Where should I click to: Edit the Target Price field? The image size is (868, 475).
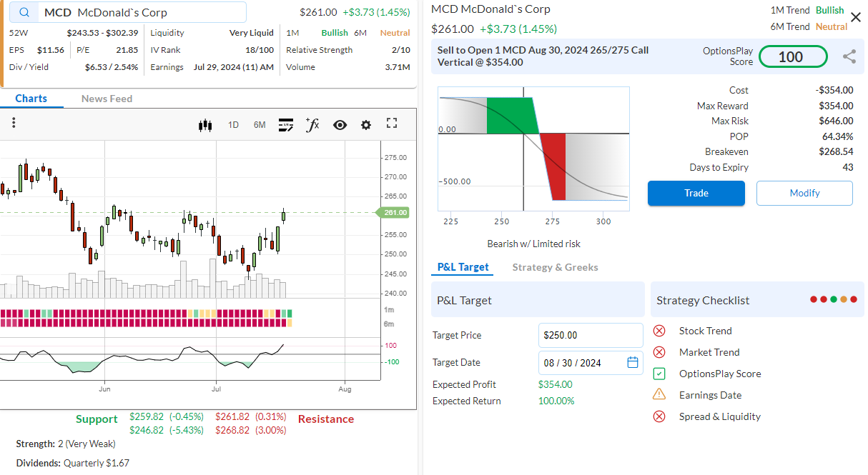tap(591, 335)
